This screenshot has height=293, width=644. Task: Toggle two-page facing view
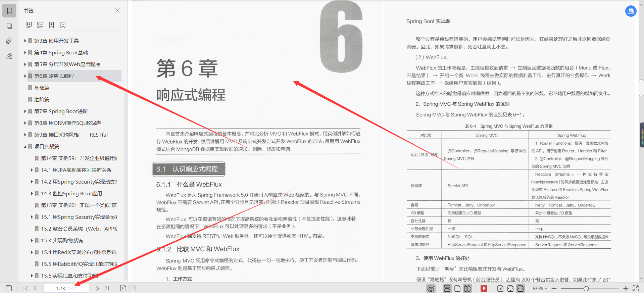pyautogui.click(x=467, y=288)
